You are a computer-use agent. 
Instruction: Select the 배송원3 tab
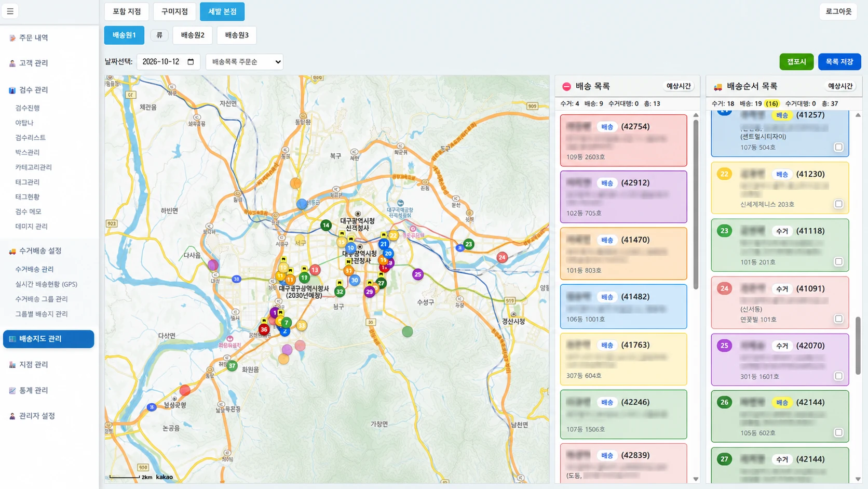click(237, 35)
